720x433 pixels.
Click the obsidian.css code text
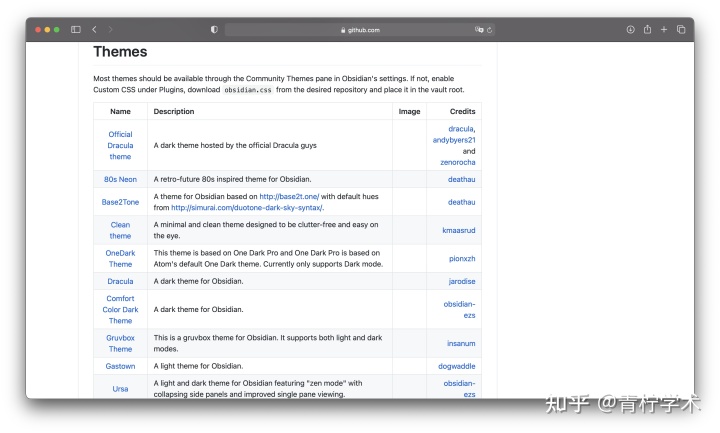point(248,90)
